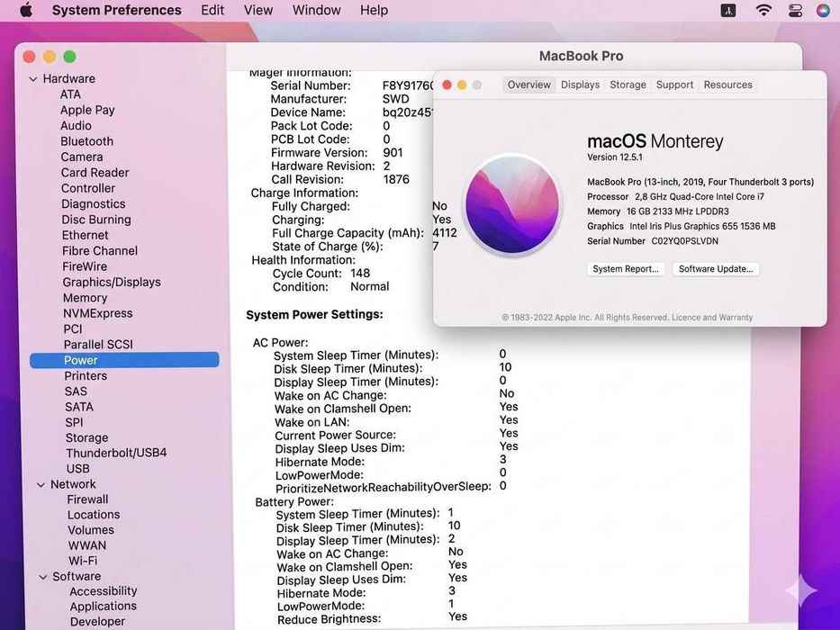Screen dimensions: 840x630
Task: Click the Full Charge Capacity value 4112
Action: 445,233
